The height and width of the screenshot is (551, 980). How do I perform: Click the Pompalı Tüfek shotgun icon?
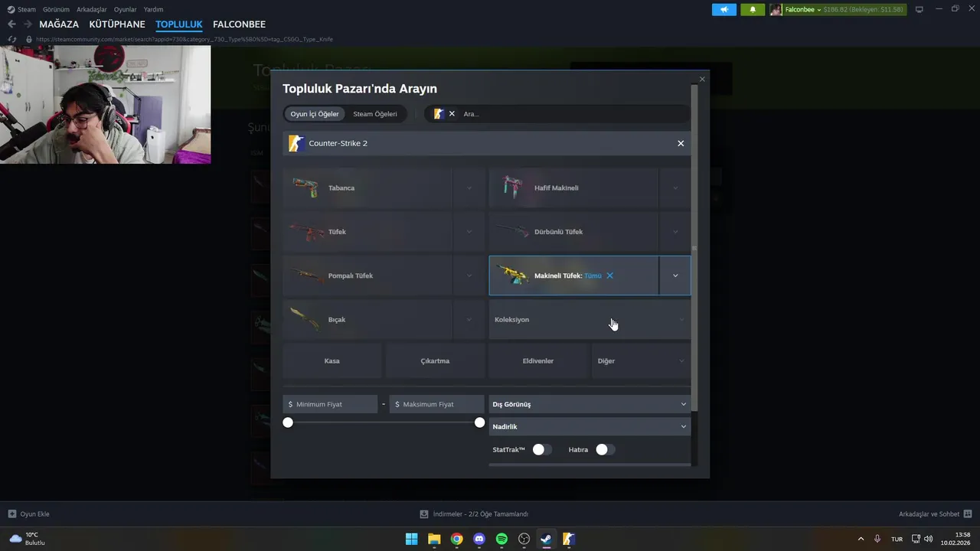305,275
